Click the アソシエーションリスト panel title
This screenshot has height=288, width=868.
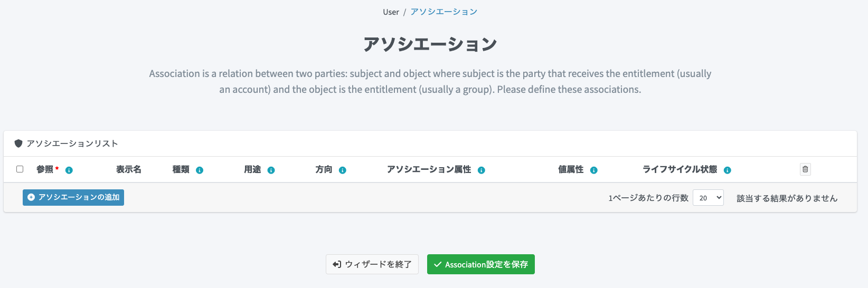coord(72,143)
